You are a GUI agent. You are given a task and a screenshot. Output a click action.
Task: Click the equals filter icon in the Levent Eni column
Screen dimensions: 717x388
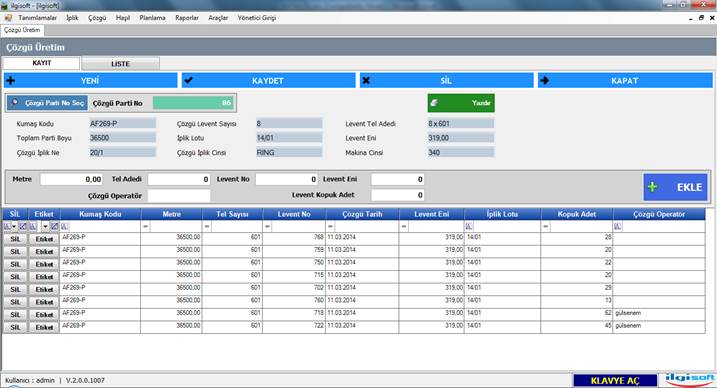(x=404, y=226)
